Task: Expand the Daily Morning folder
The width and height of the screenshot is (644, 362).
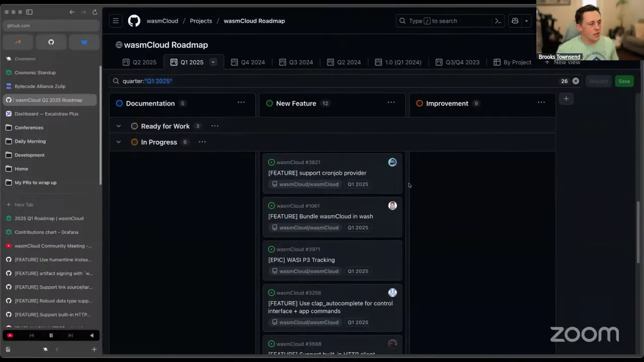Action: [x=50, y=141]
